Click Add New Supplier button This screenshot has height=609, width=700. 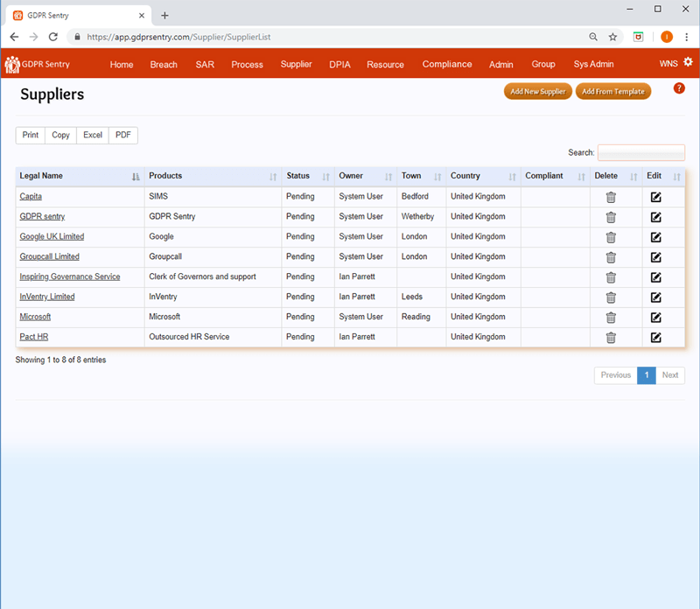[x=538, y=92]
